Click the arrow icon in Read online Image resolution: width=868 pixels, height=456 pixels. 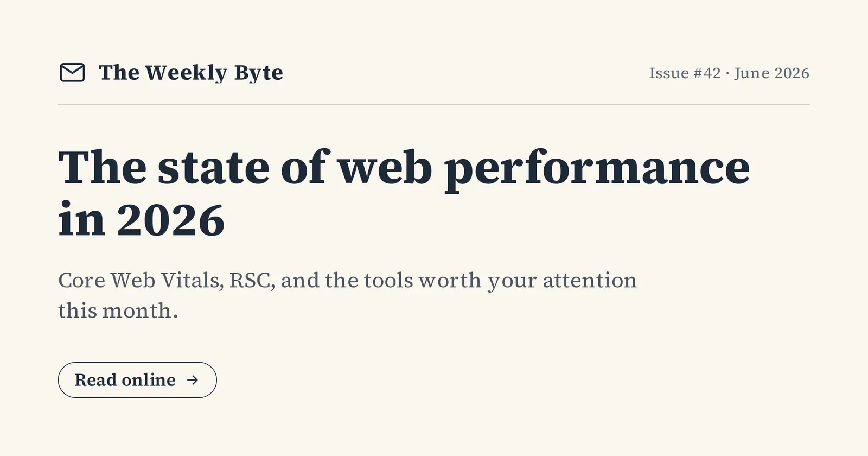(x=193, y=380)
